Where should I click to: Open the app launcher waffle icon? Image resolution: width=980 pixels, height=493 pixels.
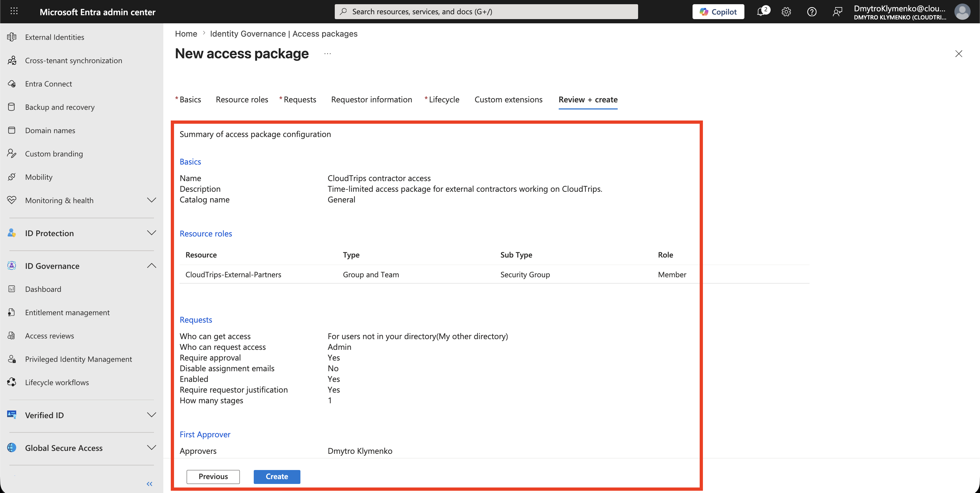point(14,11)
